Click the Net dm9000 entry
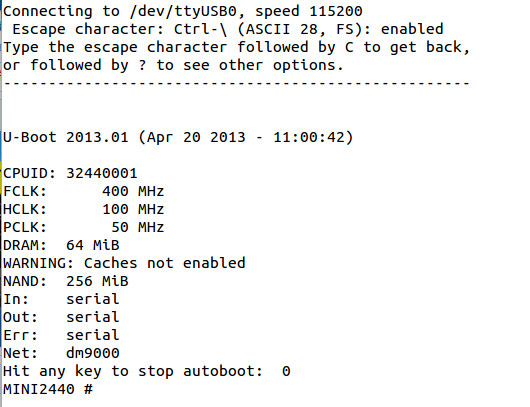Screen dimensions: 530x407 click(x=61, y=353)
